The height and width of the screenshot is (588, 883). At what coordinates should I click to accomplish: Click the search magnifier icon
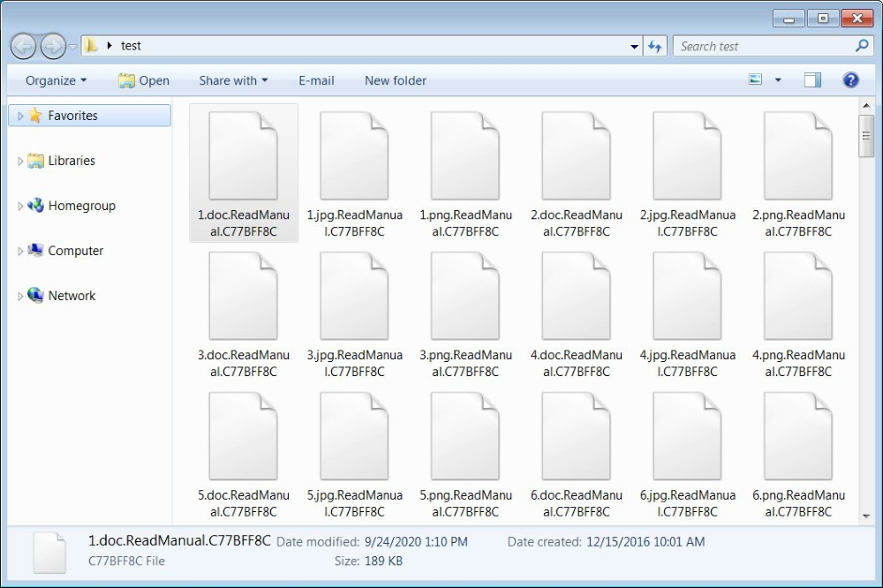[862, 46]
